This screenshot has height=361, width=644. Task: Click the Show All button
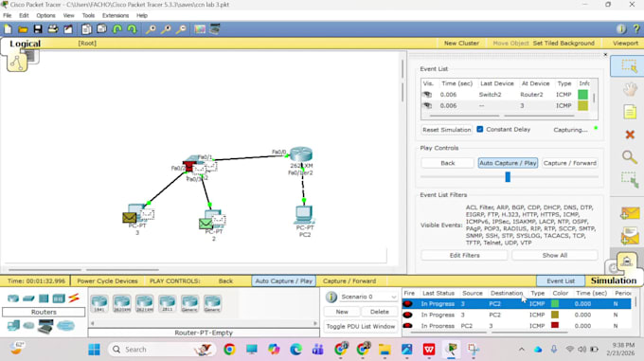click(x=555, y=255)
